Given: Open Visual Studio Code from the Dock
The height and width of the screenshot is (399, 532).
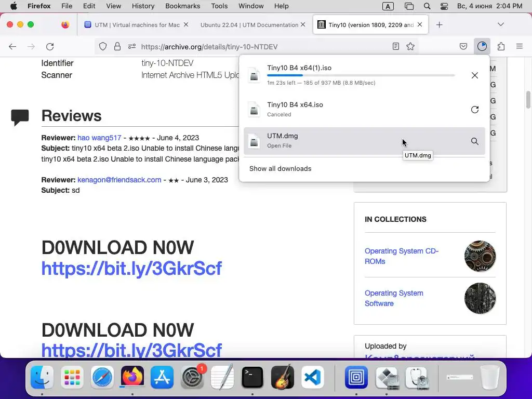Looking at the screenshot, I should (312, 377).
